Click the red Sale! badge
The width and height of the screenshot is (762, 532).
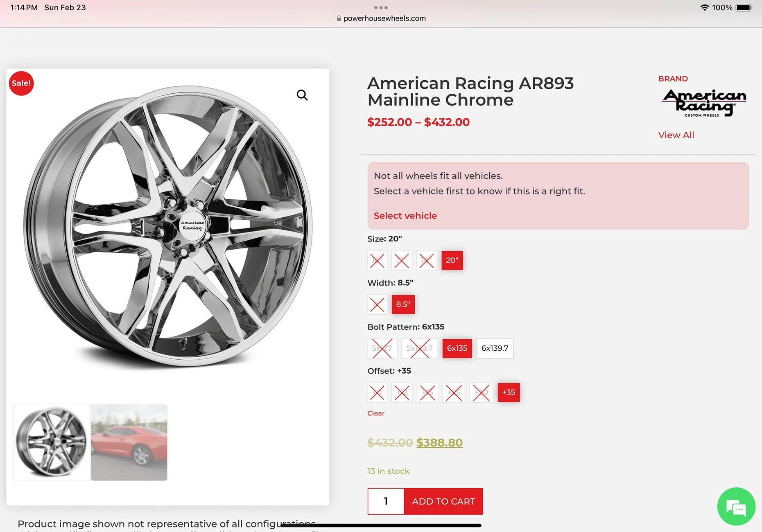tap(21, 83)
